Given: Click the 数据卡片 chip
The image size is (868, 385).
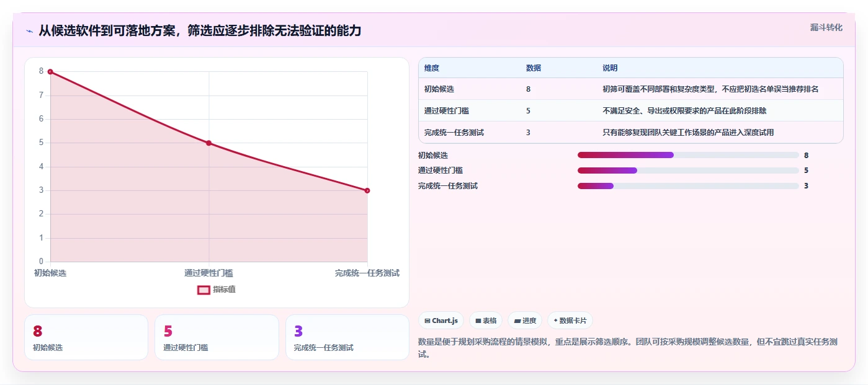Looking at the screenshot, I should point(570,321).
